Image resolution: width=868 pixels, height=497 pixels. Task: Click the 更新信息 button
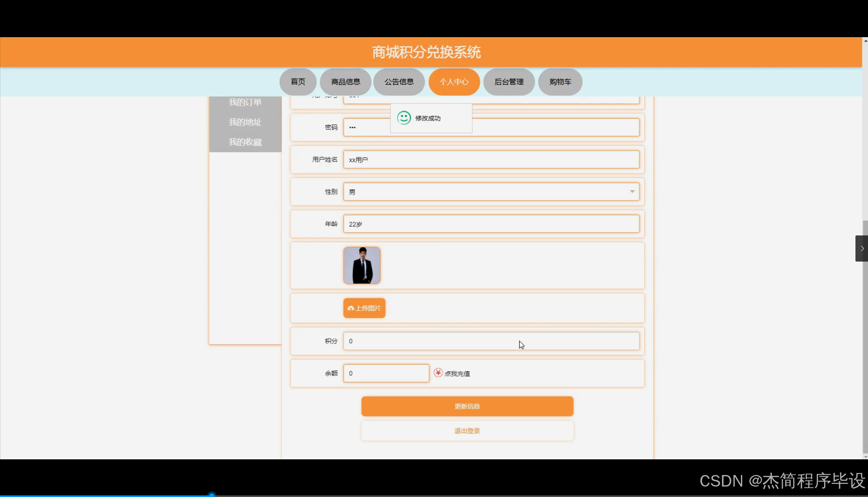pos(467,406)
